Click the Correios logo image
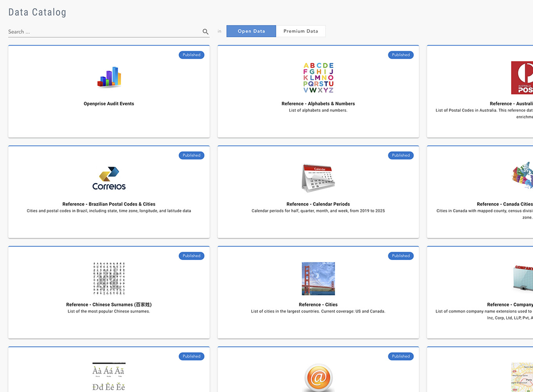The image size is (533, 392). [x=109, y=178]
